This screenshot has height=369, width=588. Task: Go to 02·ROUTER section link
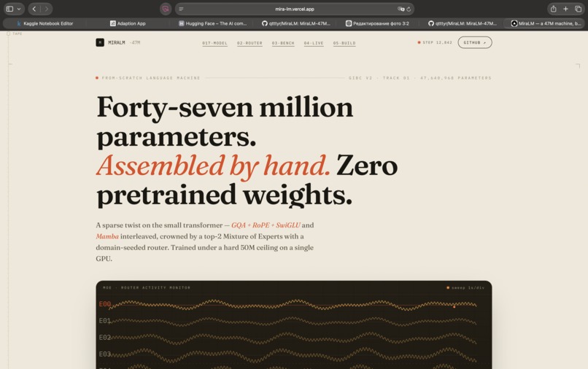tap(249, 43)
